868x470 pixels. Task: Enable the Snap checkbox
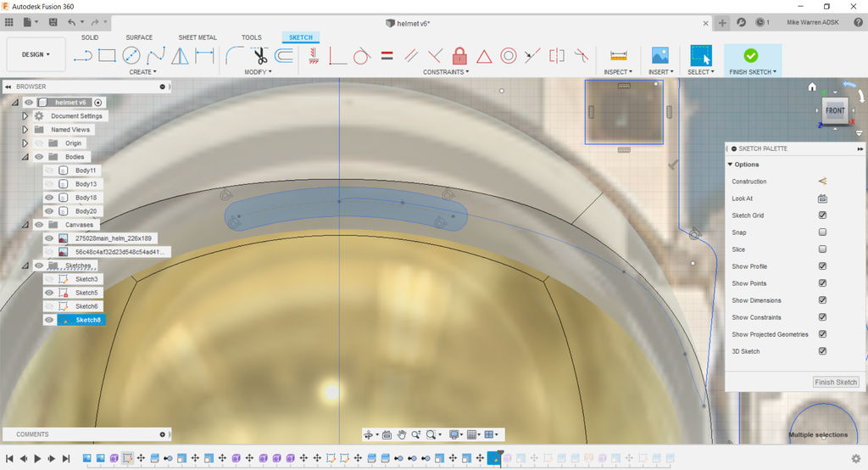[822, 232]
